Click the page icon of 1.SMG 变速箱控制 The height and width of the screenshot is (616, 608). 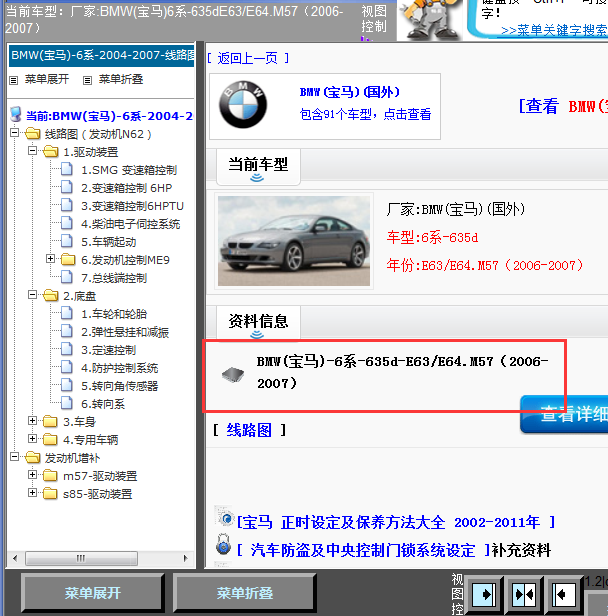(x=67, y=169)
